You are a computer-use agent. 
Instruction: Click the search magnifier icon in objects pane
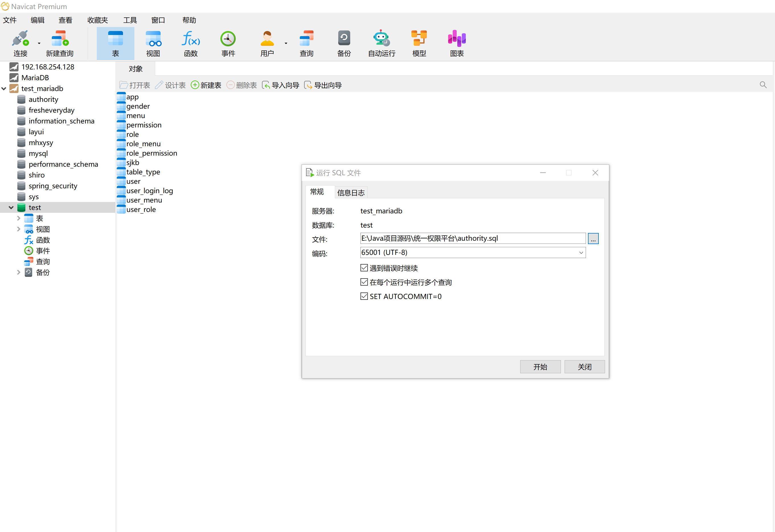coord(763,85)
